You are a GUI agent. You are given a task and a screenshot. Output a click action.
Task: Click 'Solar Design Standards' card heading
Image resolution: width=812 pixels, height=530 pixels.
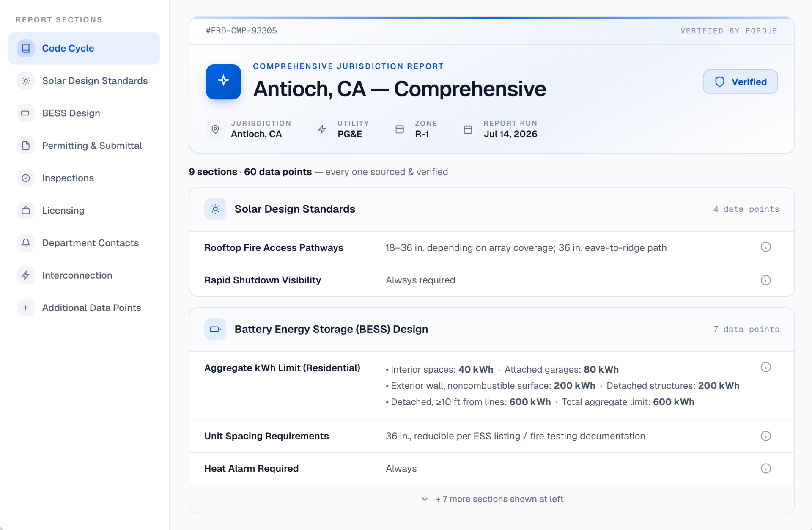[295, 209]
